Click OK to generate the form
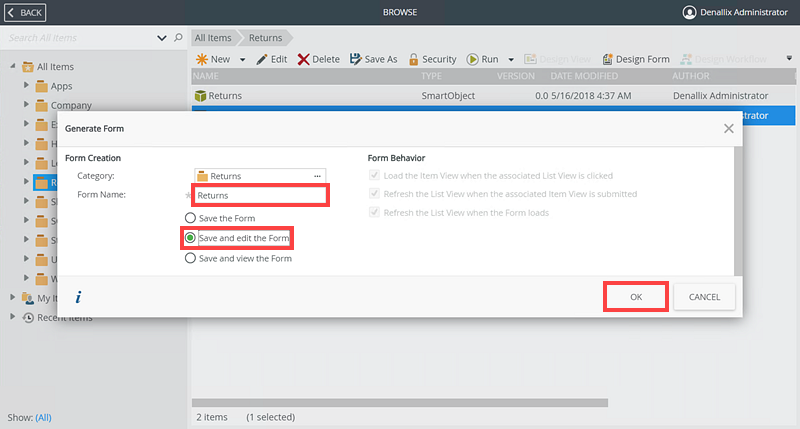This screenshot has width=800, height=429. tap(636, 297)
